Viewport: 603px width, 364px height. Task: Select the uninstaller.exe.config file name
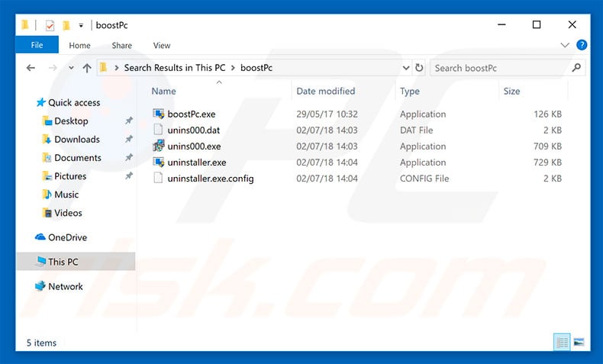pyautogui.click(x=211, y=179)
